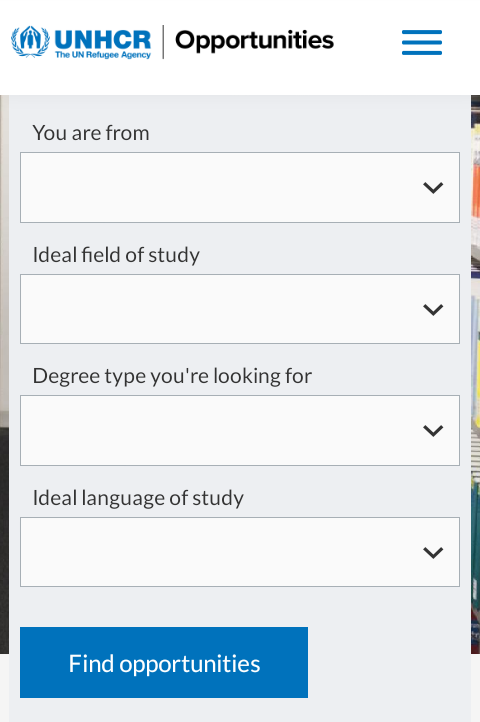Click the chevron in Ideal language of study
The height and width of the screenshot is (722, 480).
click(433, 552)
